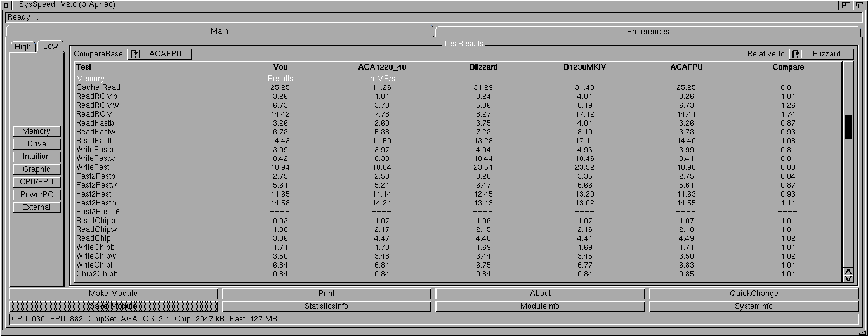Viewport: 868px width, 336px height.
Task: Click the PowerPC test button
Action: click(36, 195)
